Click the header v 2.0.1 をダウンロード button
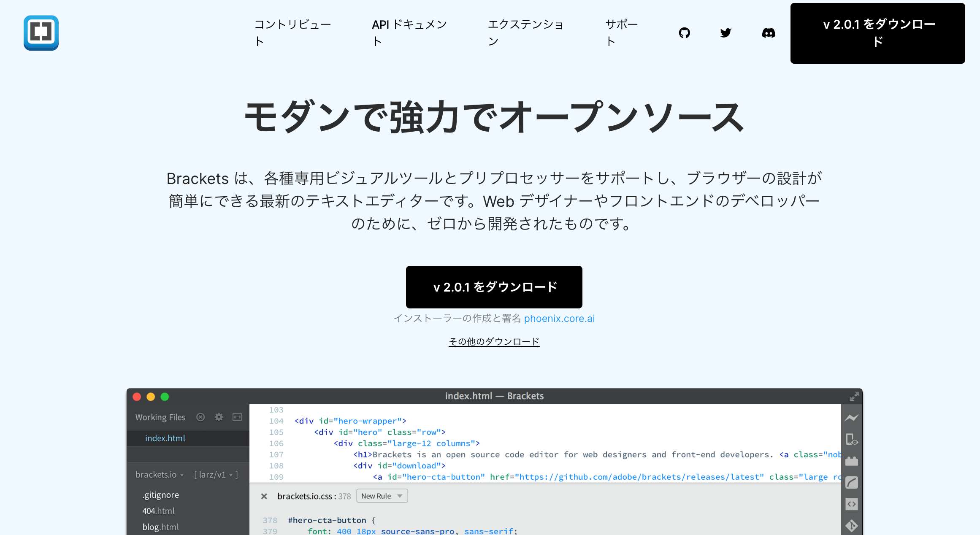980x535 pixels. pos(877,33)
